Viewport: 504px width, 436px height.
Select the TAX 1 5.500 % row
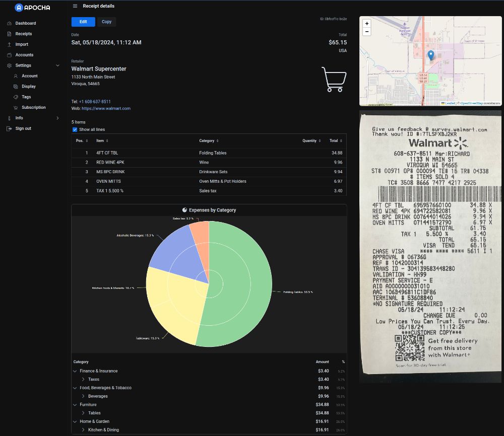209,191
